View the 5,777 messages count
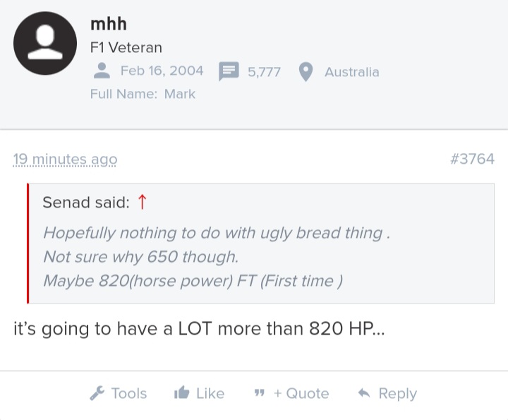508x420 pixels. (x=264, y=71)
